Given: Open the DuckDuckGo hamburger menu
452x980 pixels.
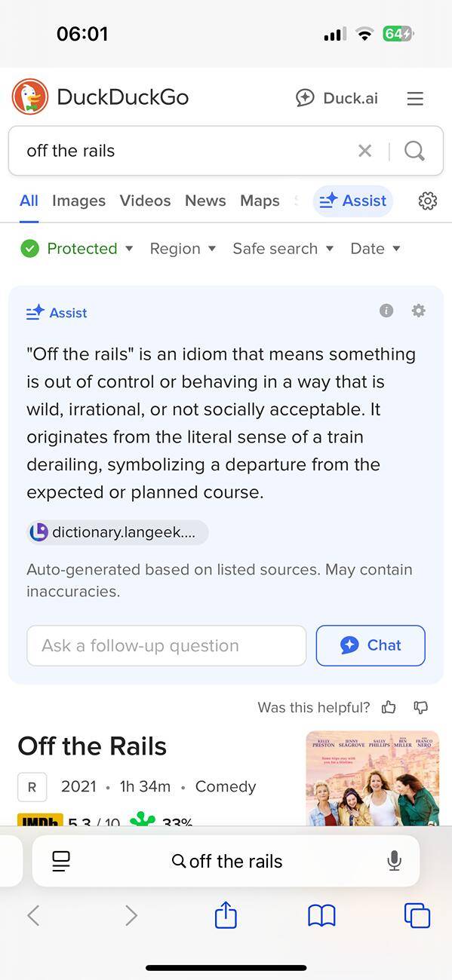Looking at the screenshot, I should tap(415, 98).
